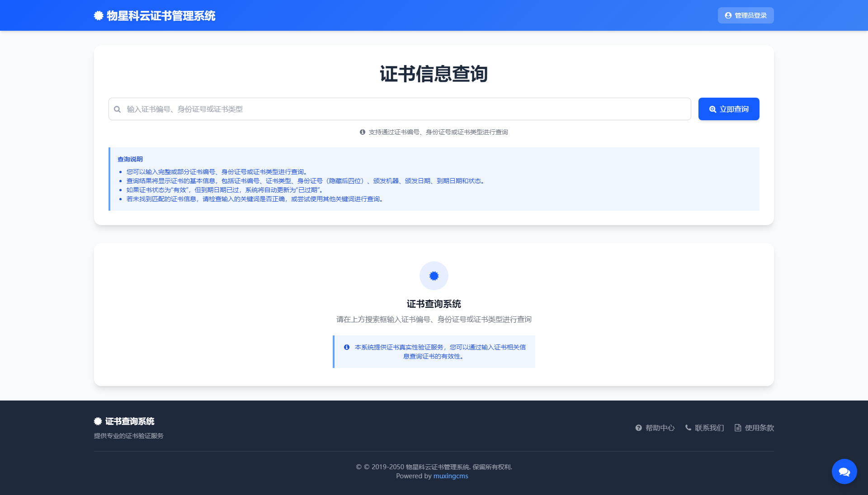Click the first bullet 您可以输入完整或部分证书编号
The width and height of the screenshot is (868, 495).
coord(218,172)
